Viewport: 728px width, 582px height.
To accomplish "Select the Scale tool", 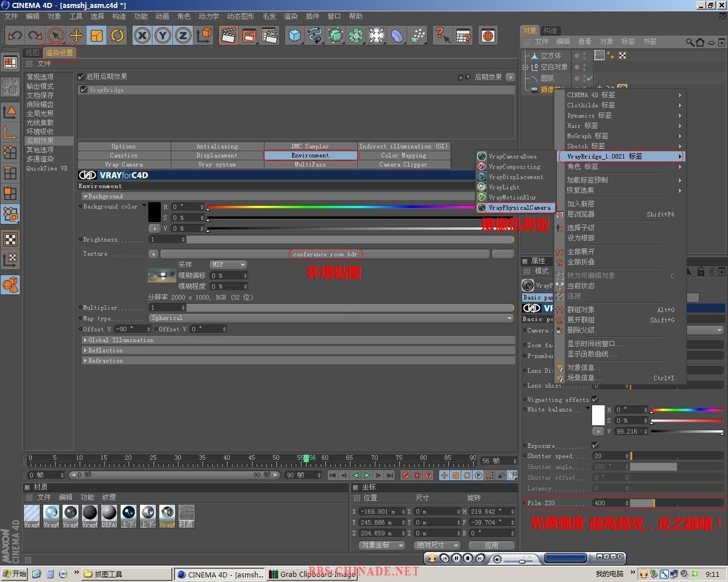I will tap(97, 36).
